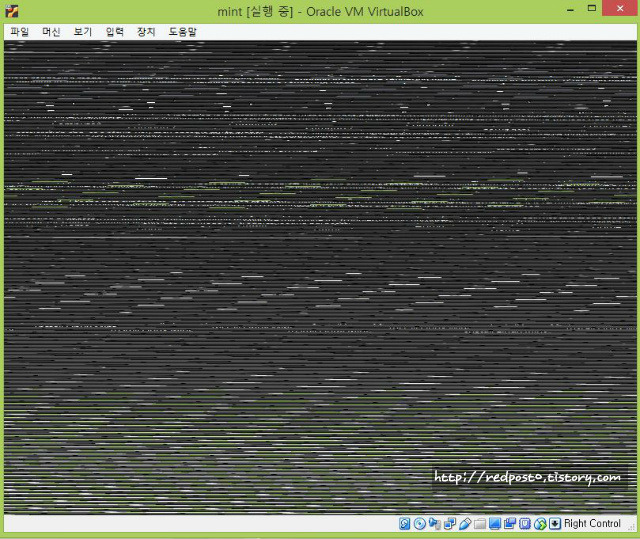Open the 장치 menu
Image resolution: width=640 pixels, height=539 pixels.
(x=146, y=32)
